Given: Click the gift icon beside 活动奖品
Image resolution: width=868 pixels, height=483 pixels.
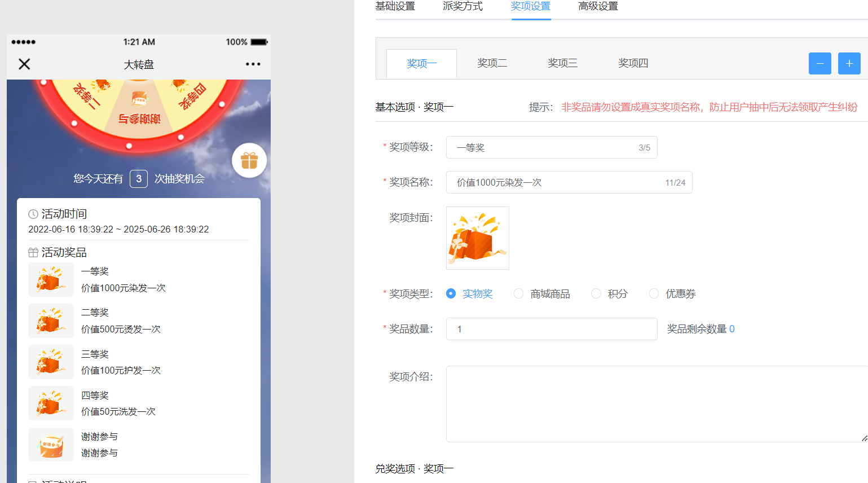Looking at the screenshot, I should tap(33, 252).
